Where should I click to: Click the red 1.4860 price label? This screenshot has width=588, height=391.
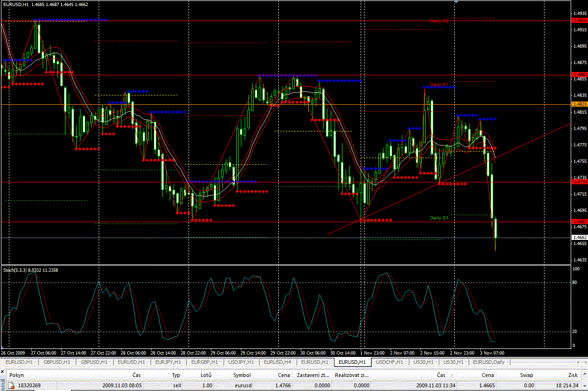pos(580,75)
